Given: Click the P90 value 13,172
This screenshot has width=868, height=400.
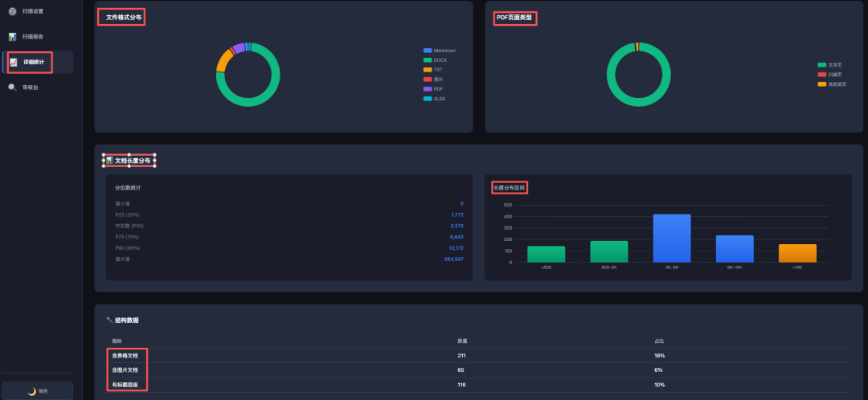Looking at the screenshot, I should (456, 248).
